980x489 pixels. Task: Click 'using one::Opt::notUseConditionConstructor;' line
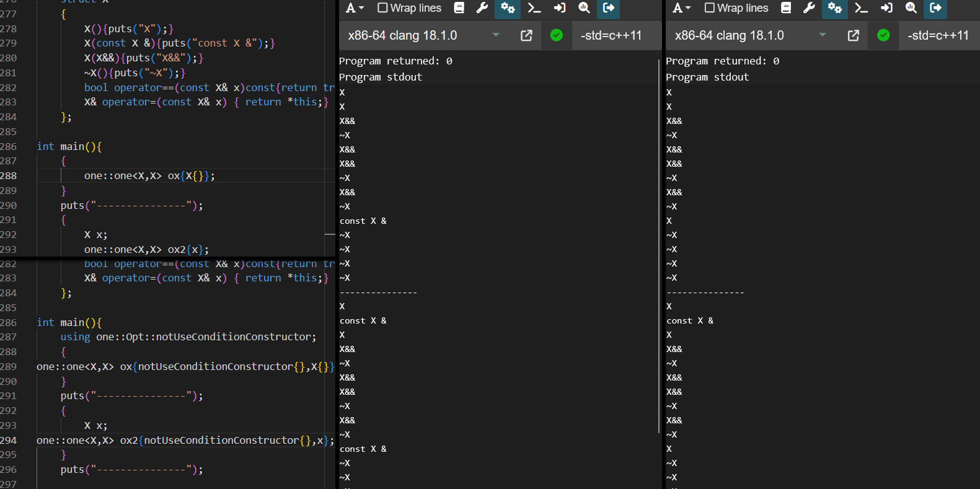(188, 337)
